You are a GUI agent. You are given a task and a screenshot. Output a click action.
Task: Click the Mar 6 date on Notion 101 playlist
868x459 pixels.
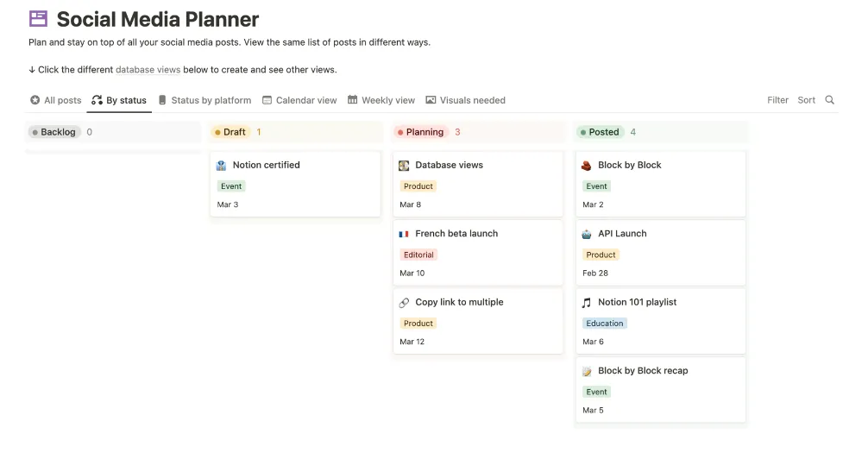click(593, 343)
